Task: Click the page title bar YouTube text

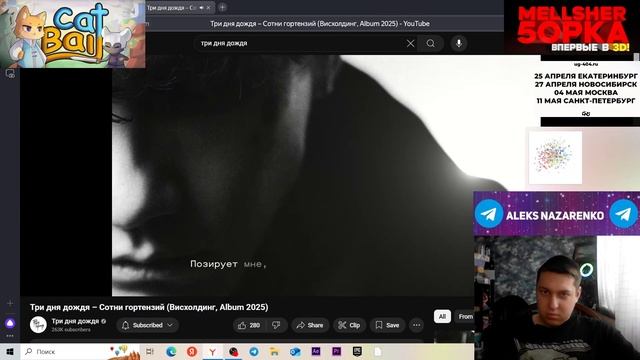Action: [x=320, y=24]
